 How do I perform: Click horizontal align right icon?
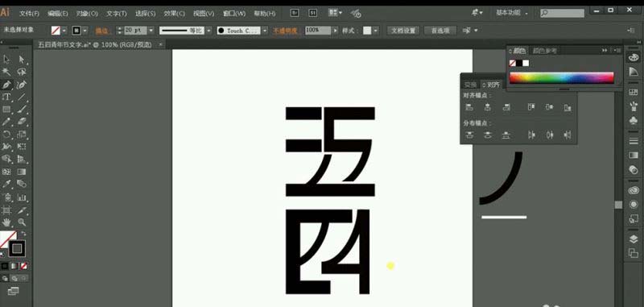click(506, 107)
